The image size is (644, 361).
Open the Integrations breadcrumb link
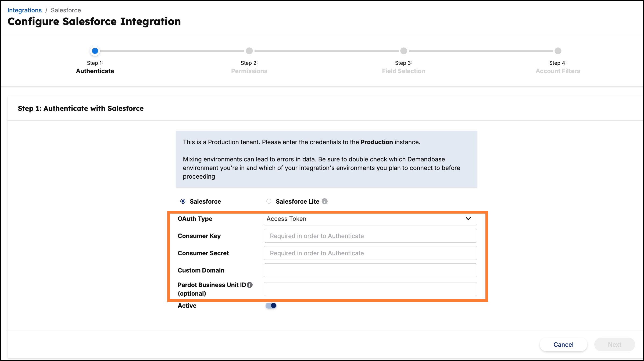click(x=24, y=10)
